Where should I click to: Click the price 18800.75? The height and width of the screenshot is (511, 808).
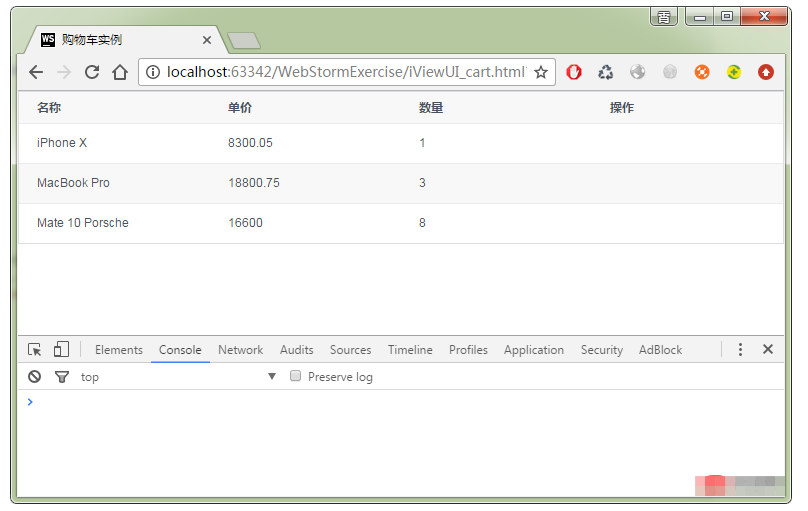[254, 183]
